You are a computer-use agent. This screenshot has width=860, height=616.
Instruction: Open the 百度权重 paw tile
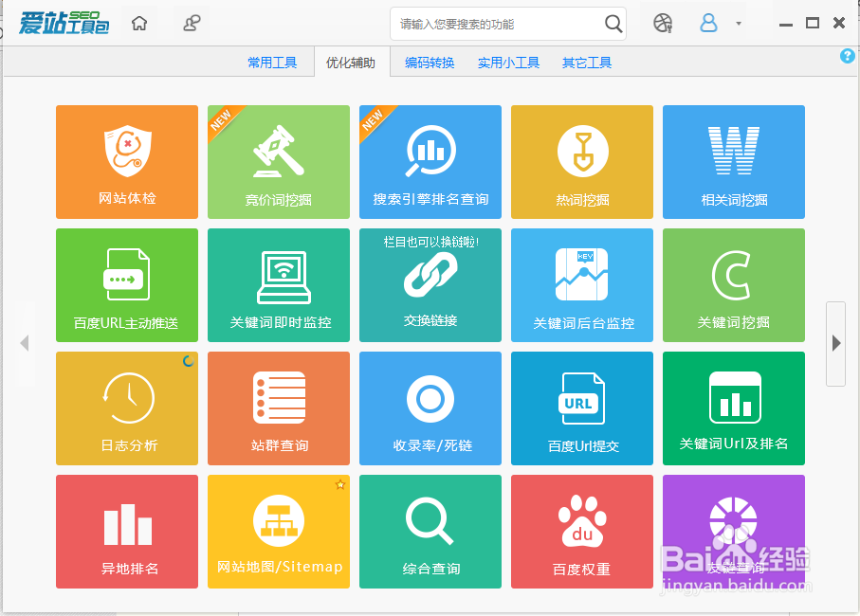582,532
